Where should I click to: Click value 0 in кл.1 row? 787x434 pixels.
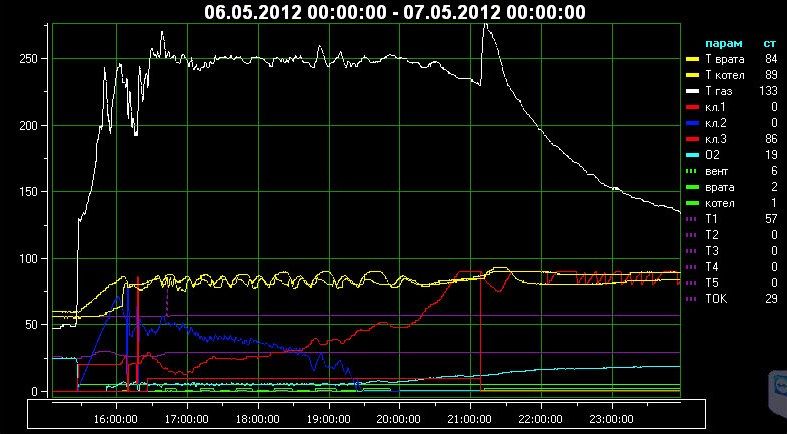coord(774,107)
